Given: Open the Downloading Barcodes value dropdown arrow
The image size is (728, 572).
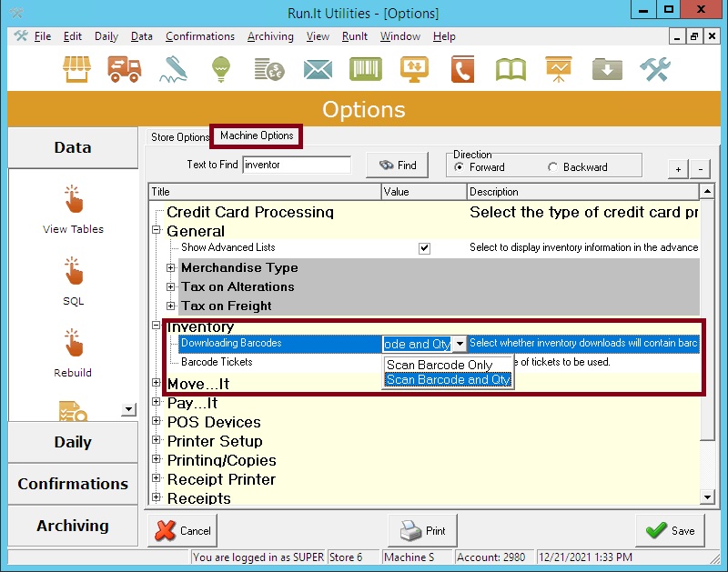Looking at the screenshot, I should point(460,344).
